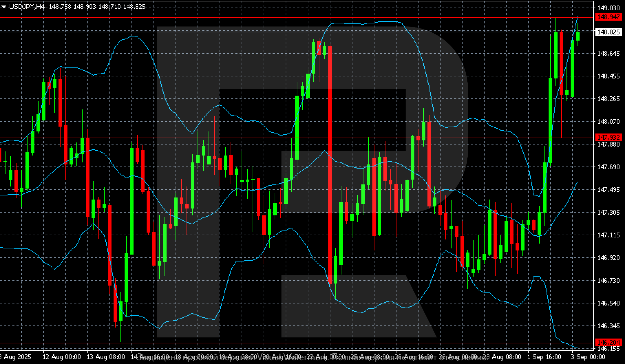Click the red 148.947 price level label
Viewport: 625px width, 364px height.
pyautogui.click(x=609, y=17)
